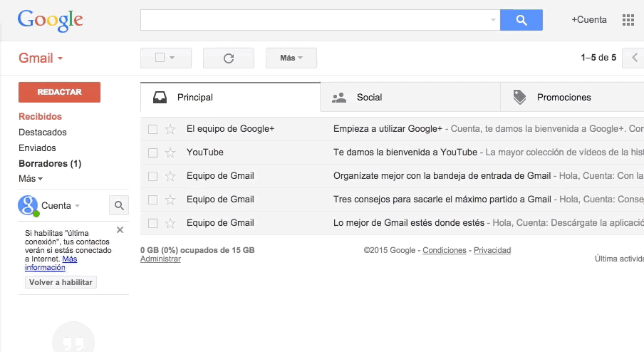Screen dimensions: 644x352
Task: Click the Última actividad footer text
Action: click(619, 259)
